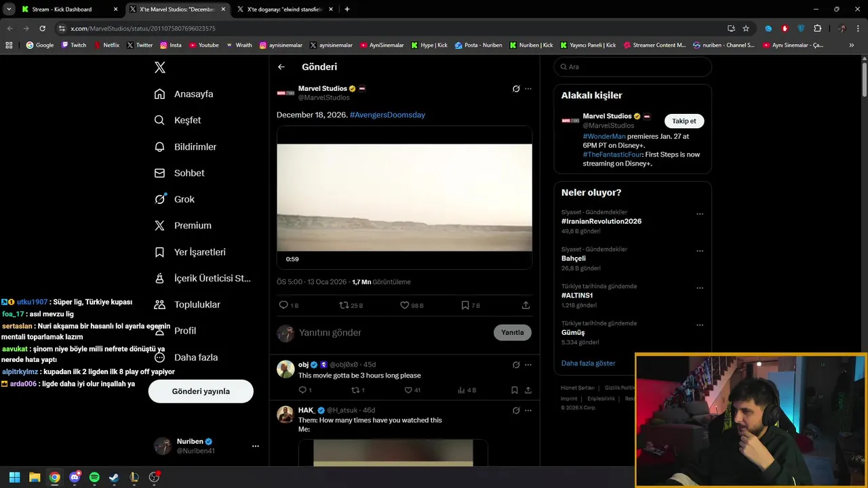This screenshot has height=488, width=868.
Task: Repost the post with 25 B reposts
Action: (351, 305)
